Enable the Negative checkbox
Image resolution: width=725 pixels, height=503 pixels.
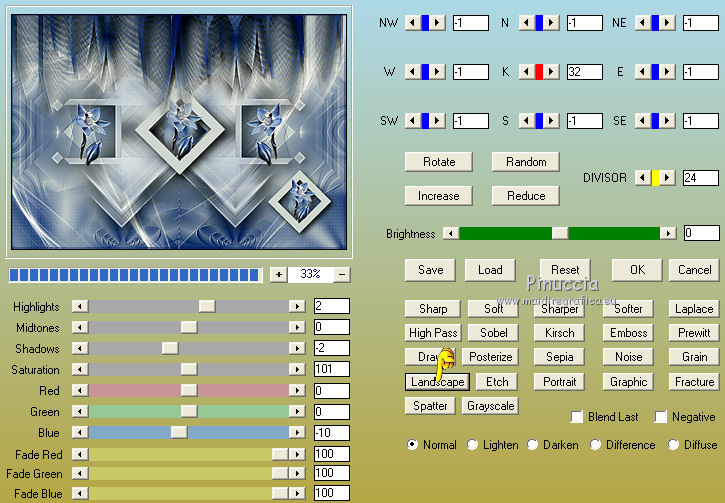661,417
